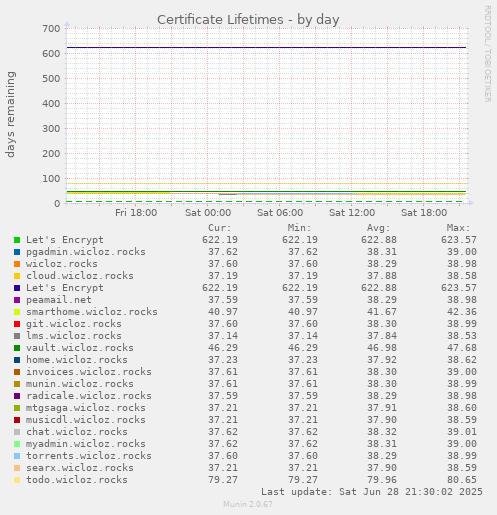Click the smarthome.wicloz.rocks legend label
The width and height of the screenshot is (497, 515).
click(x=92, y=312)
